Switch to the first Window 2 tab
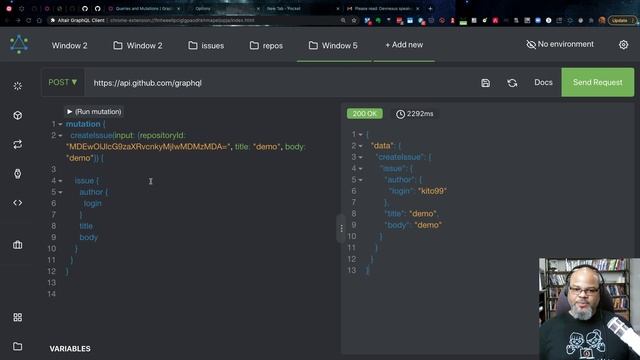Viewport: 640px width, 360px height. (69, 46)
